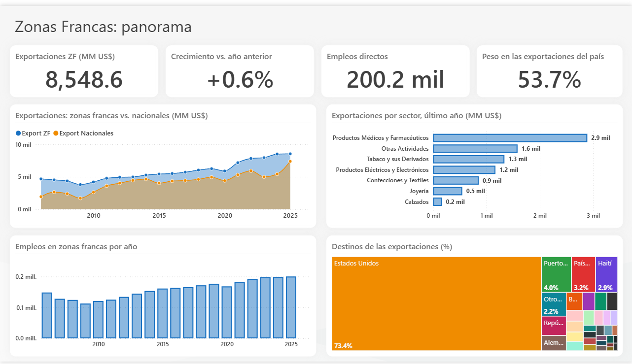Click the '2.9 mil' data label
This screenshot has width=632, height=364.
600,138
